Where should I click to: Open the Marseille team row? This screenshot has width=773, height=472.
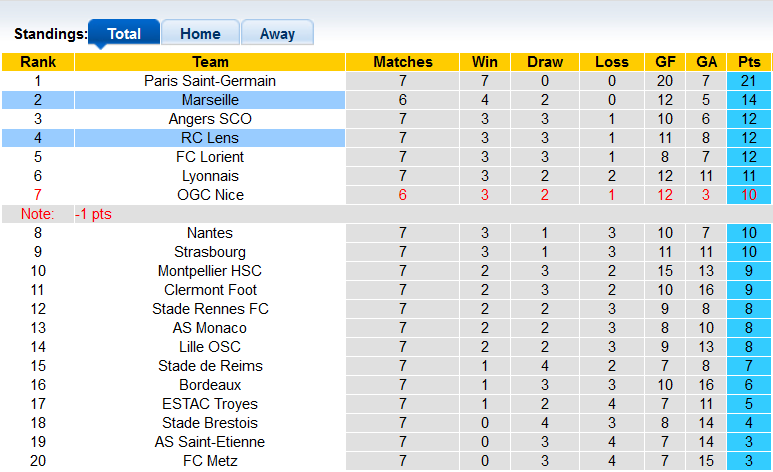pos(210,100)
